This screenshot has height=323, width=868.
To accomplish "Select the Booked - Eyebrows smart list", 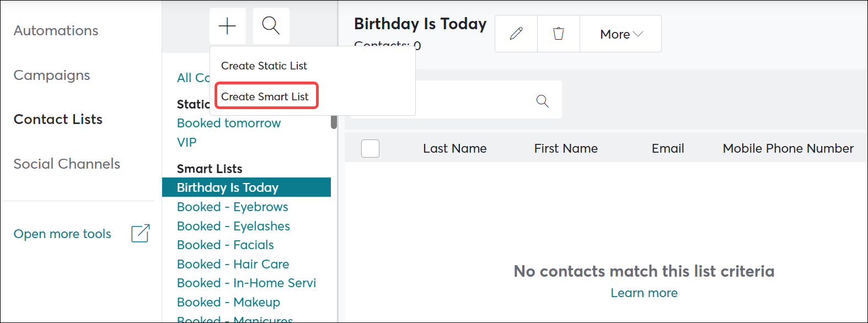I will (232, 207).
